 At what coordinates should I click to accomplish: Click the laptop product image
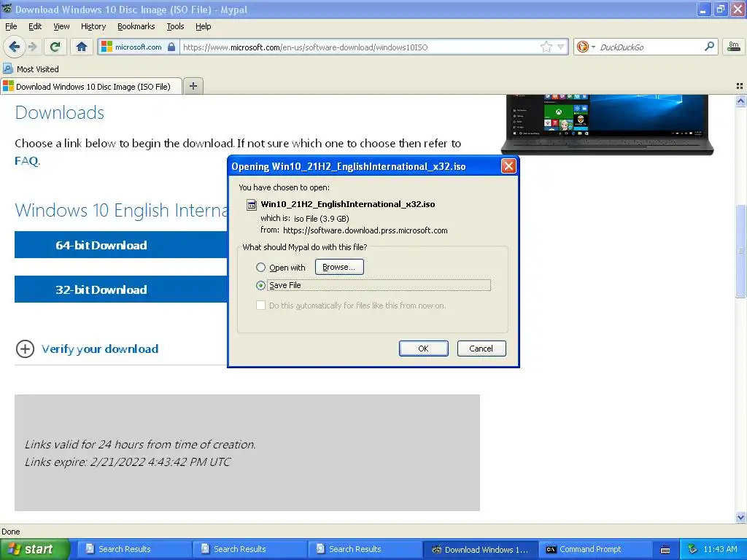click(x=607, y=124)
